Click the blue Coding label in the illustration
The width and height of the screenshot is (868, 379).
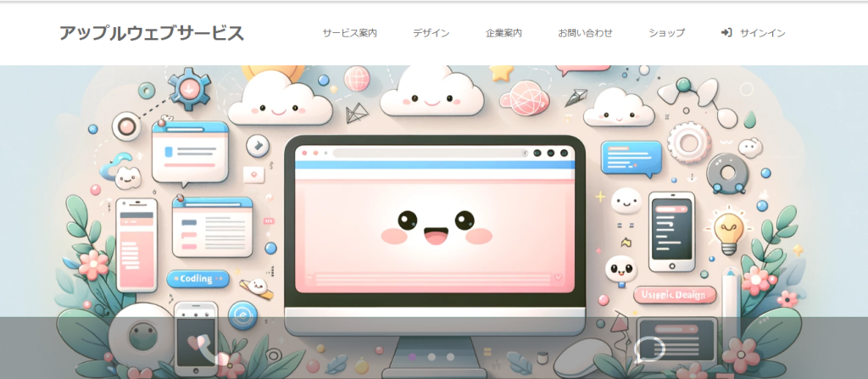[x=198, y=278]
